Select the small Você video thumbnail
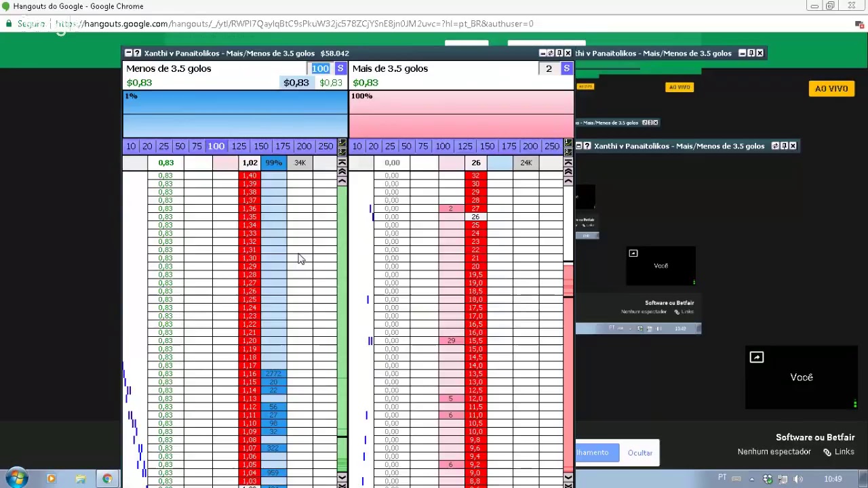Screen dimensions: 868x488 click(661, 266)
